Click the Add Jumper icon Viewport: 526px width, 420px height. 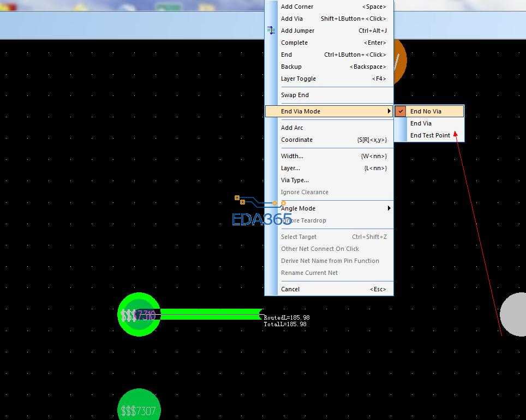click(x=271, y=31)
